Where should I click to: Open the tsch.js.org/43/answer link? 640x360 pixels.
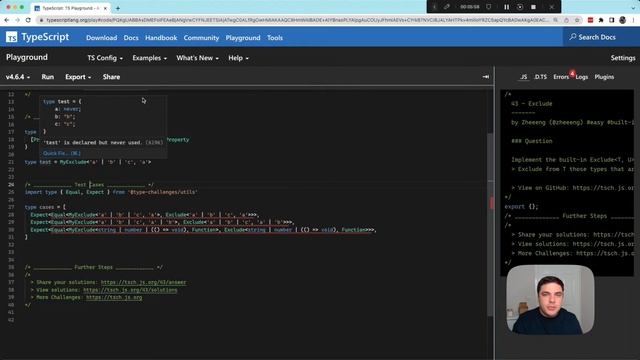click(143, 282)
